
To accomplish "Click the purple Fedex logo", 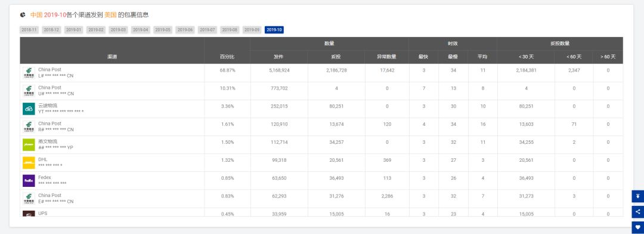I will [x=29, y=180].
